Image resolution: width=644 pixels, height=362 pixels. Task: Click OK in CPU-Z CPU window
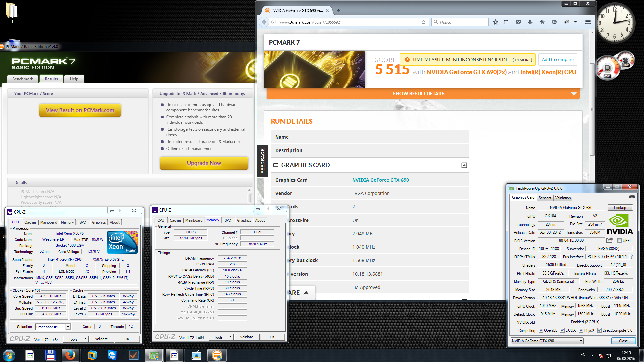pyautogui.click(x=127, y=339)
